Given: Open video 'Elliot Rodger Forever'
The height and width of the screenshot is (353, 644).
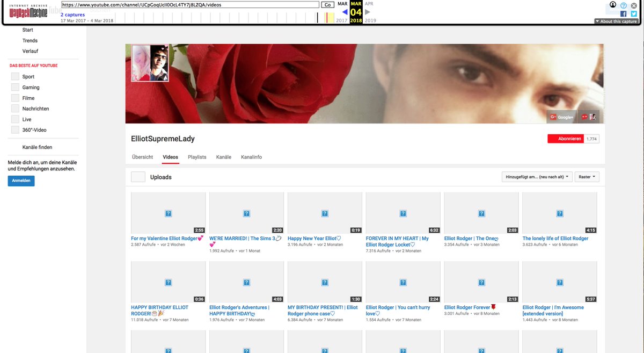Looking at the screenshot, I should click(x=470, y=307).
